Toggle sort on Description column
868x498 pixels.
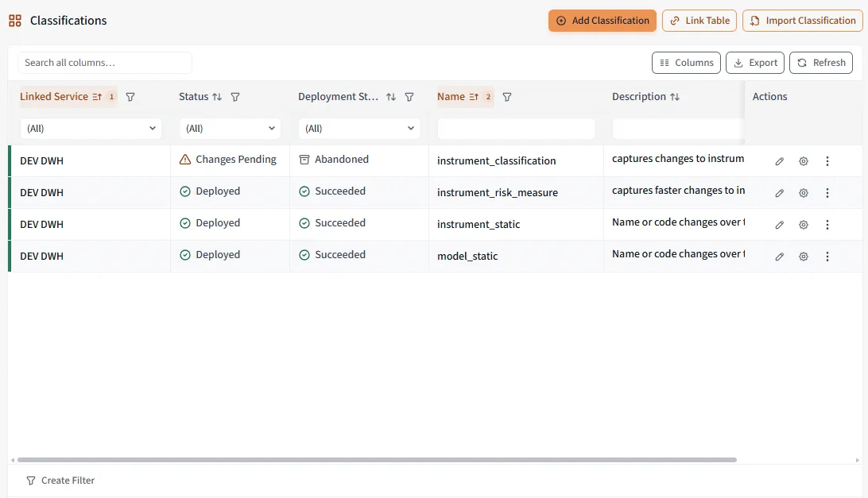674,97
